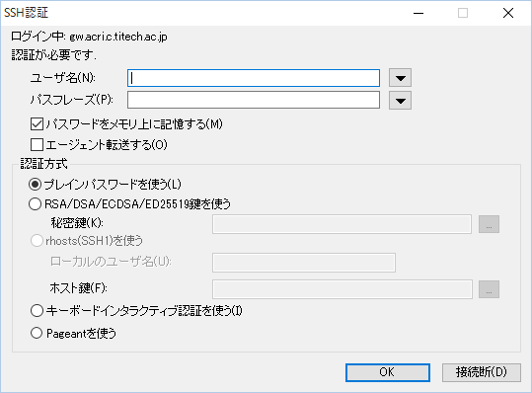Click the ユーザ名 text input field
The width and height of the screenshot is (532, 393).
254,78
